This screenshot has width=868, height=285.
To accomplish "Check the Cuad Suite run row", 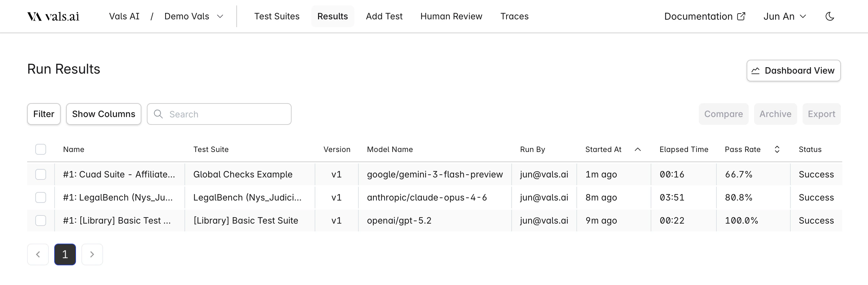I will 41,174.
